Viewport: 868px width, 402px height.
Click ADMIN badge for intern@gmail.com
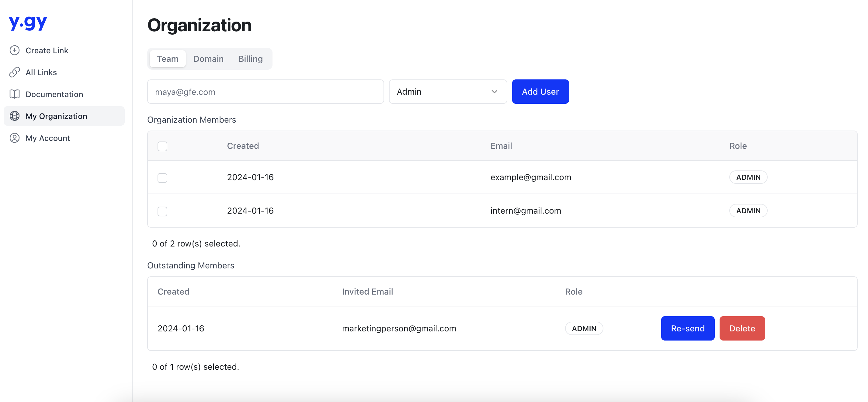pyautogui.click(x=748, y=211)
